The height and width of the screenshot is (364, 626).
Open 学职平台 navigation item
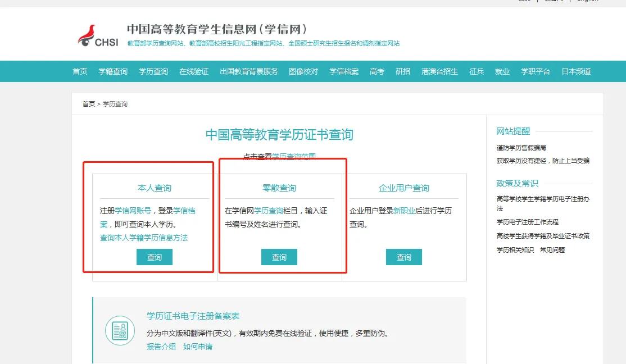(536, 71)
